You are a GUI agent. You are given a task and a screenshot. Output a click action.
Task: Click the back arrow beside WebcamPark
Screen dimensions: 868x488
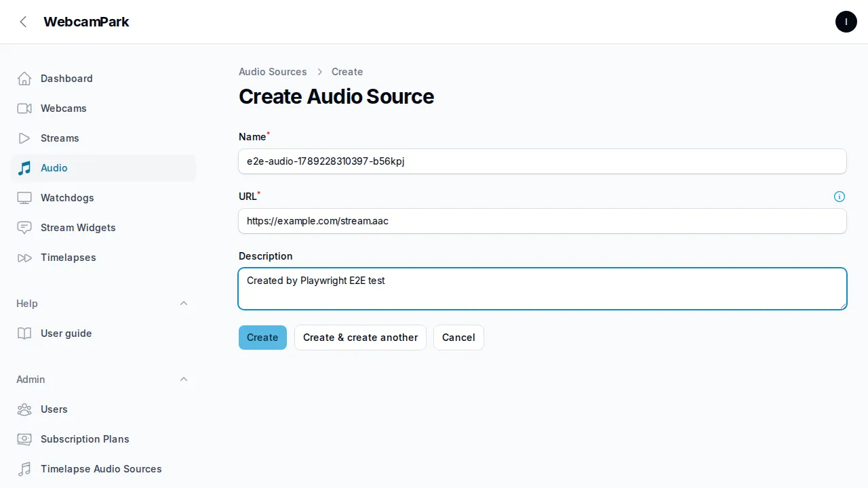pos(23,22)
